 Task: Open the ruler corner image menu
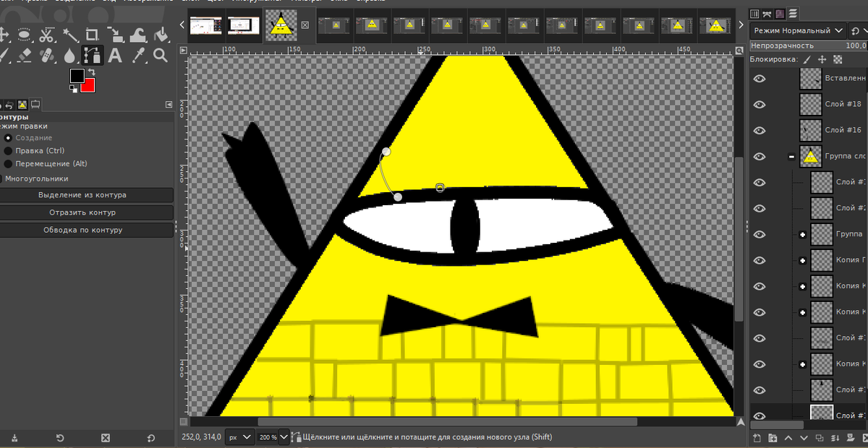[183, 50]
